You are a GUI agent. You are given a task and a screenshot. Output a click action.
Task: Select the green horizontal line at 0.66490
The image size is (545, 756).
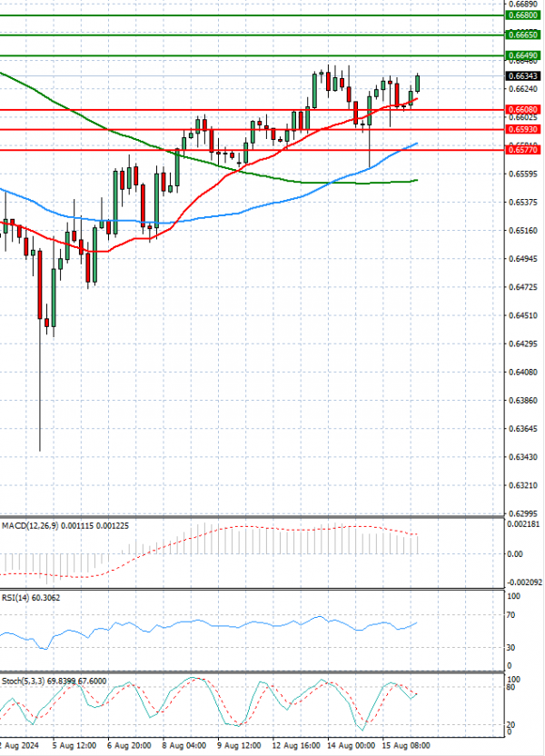tap(251, 55)
